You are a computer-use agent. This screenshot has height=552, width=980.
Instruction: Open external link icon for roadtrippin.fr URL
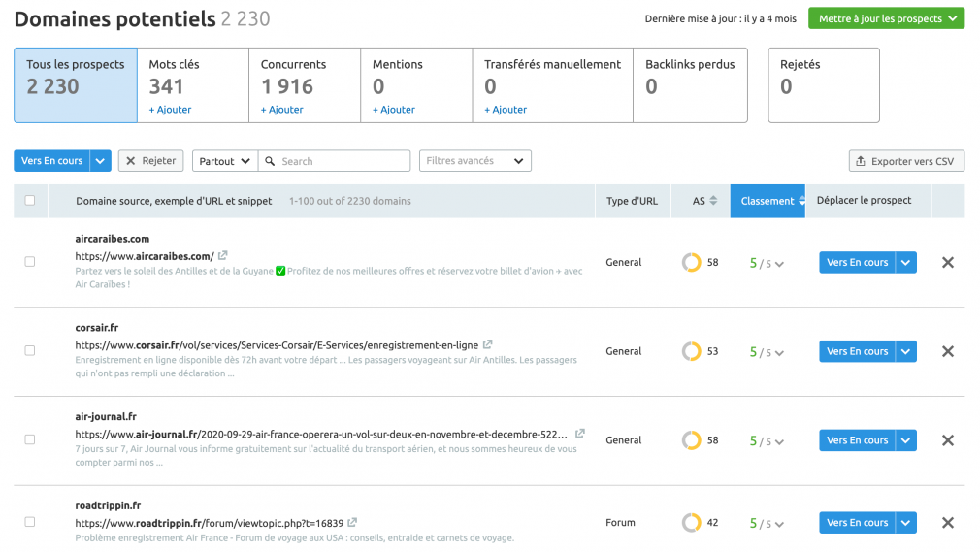click(352, 522)
